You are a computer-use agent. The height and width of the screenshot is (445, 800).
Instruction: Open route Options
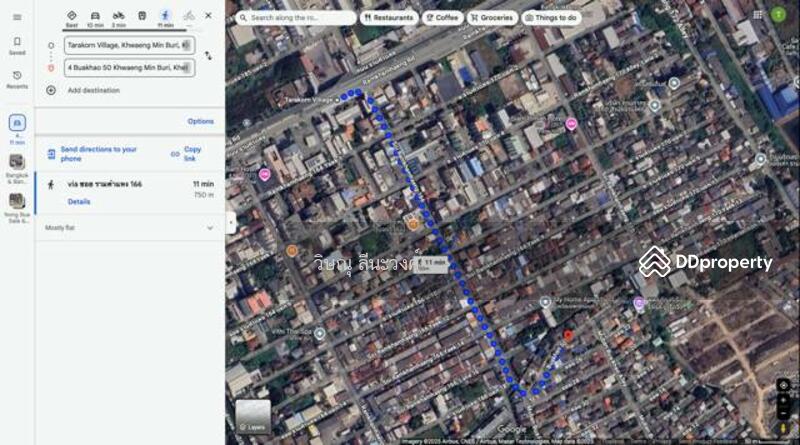[200, 121]
